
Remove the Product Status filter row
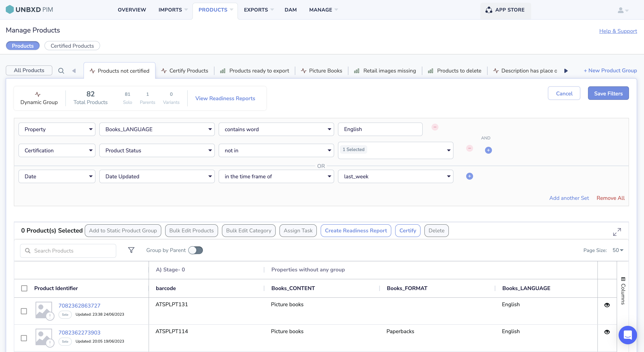(x=469, y=148)
